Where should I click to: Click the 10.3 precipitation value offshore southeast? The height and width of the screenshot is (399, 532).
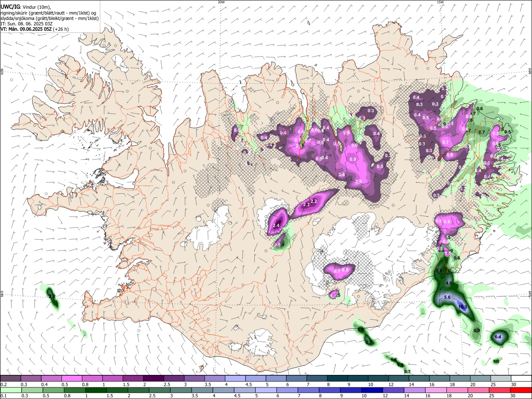[x=463, y=307]
